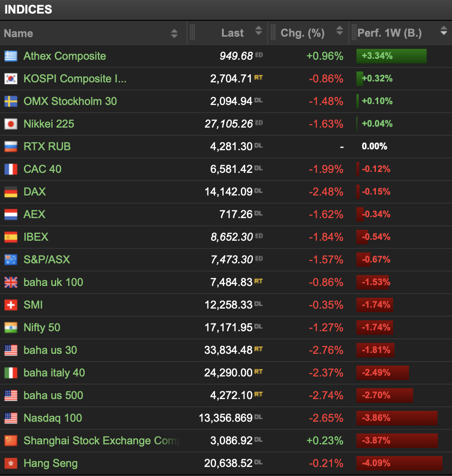Screen dimensions: 452x476
Task: Grab the column drag handle before Perf. 1W
Action: [x=354, y=33]
